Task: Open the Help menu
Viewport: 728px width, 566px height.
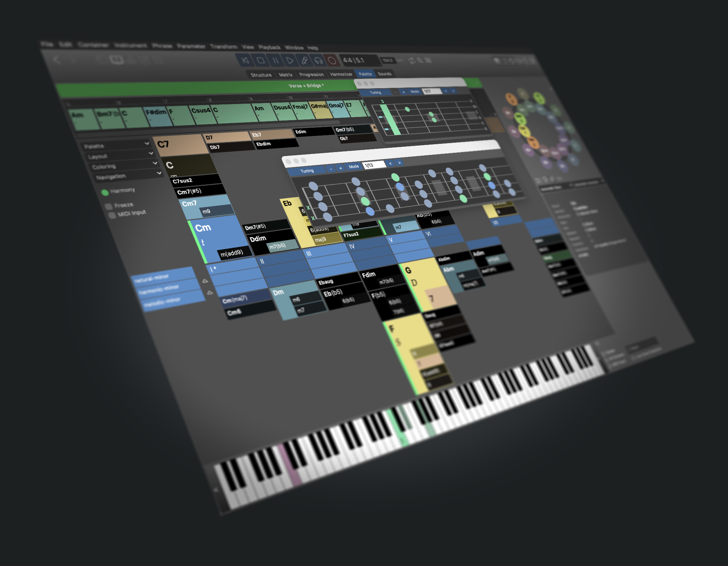Action: point(313,48)
